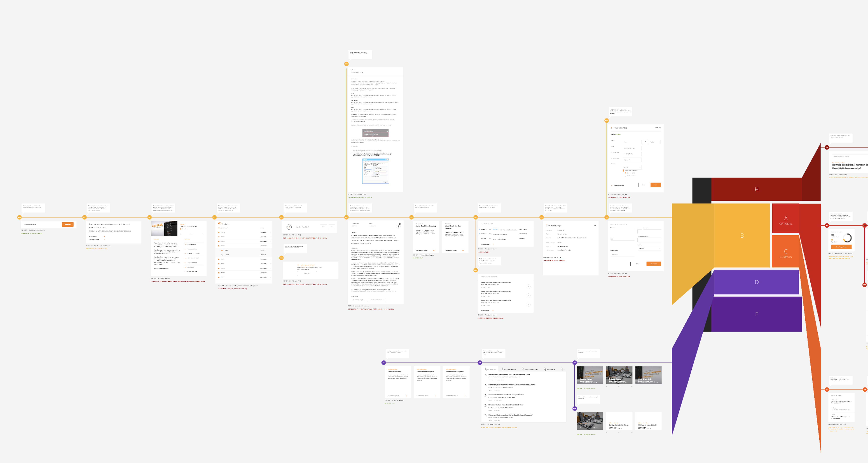Select the purple D color block
The height and width of the screenshot is (463, 868).
tap(756, 282)
